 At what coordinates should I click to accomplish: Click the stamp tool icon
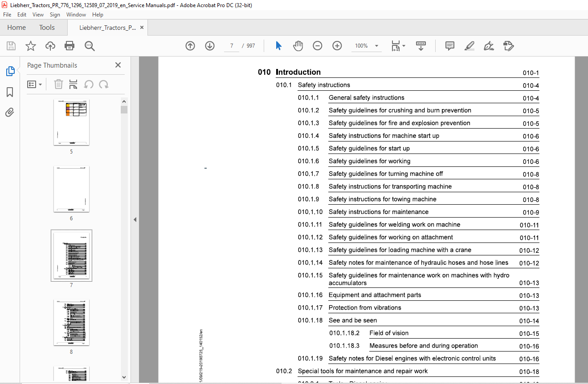coord(508,46)
